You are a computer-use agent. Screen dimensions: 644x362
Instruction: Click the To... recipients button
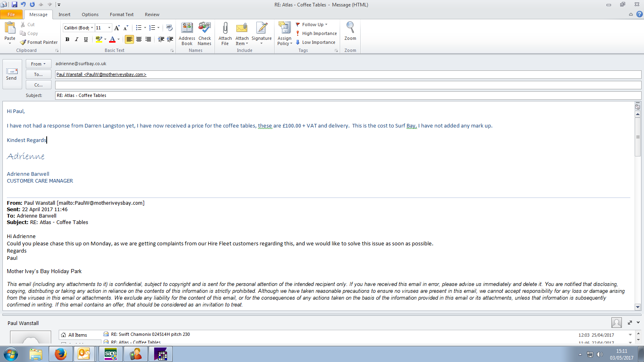[x=38, y=74]
